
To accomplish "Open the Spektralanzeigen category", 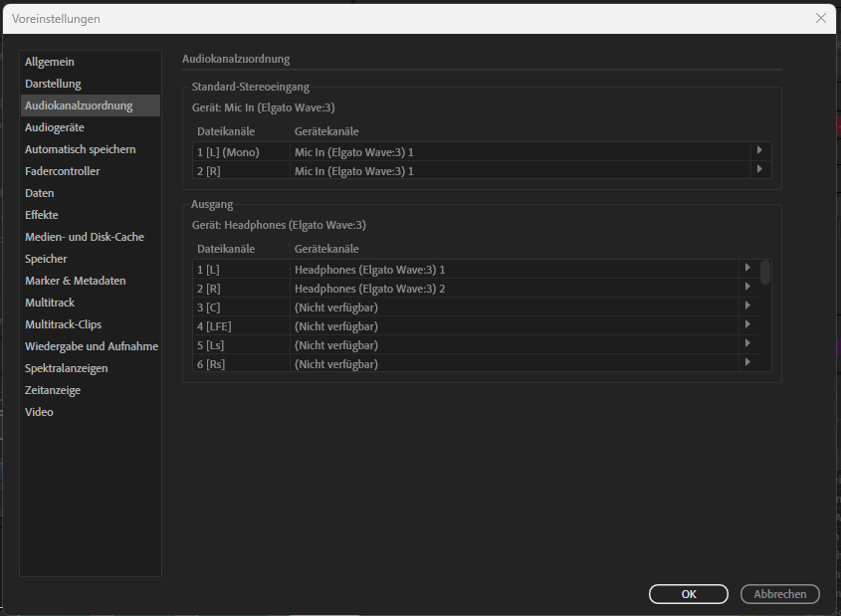I will [x=68, y=367].
